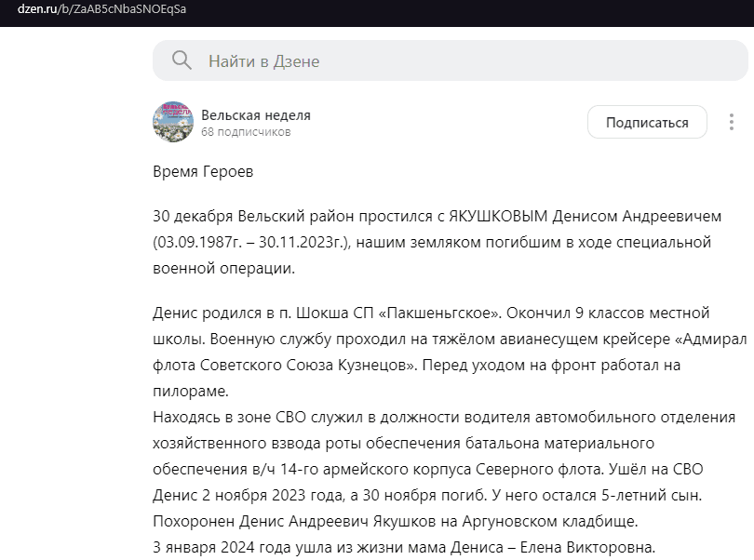Click the text 'военной операции.'
The height and width of the screenshot is (560, 754).
[223, 268]
